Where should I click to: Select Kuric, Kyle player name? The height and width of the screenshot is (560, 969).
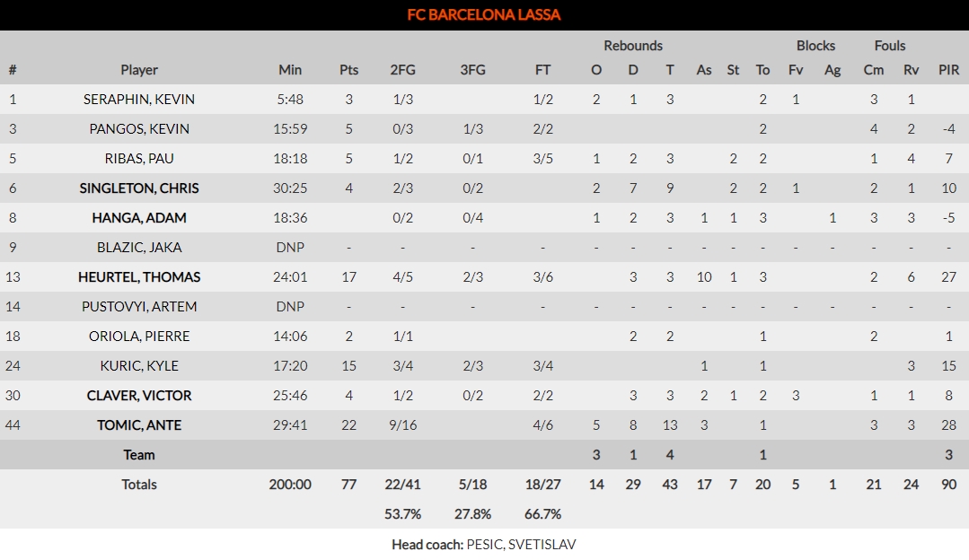tap(139, 366)
